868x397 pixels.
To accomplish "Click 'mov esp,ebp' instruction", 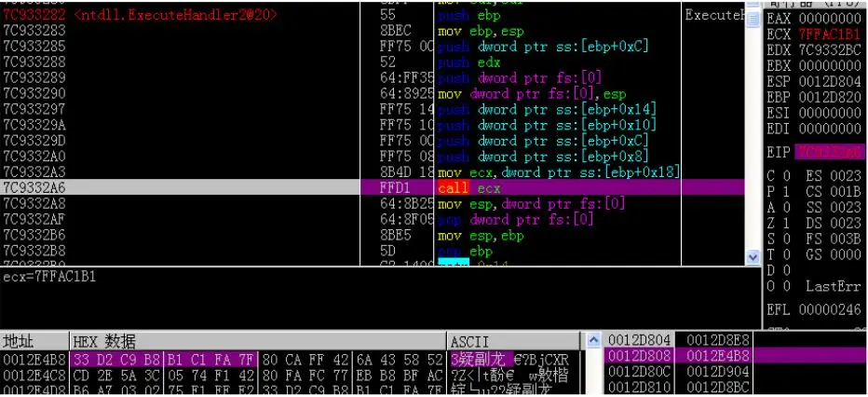I will coord(481,236).
